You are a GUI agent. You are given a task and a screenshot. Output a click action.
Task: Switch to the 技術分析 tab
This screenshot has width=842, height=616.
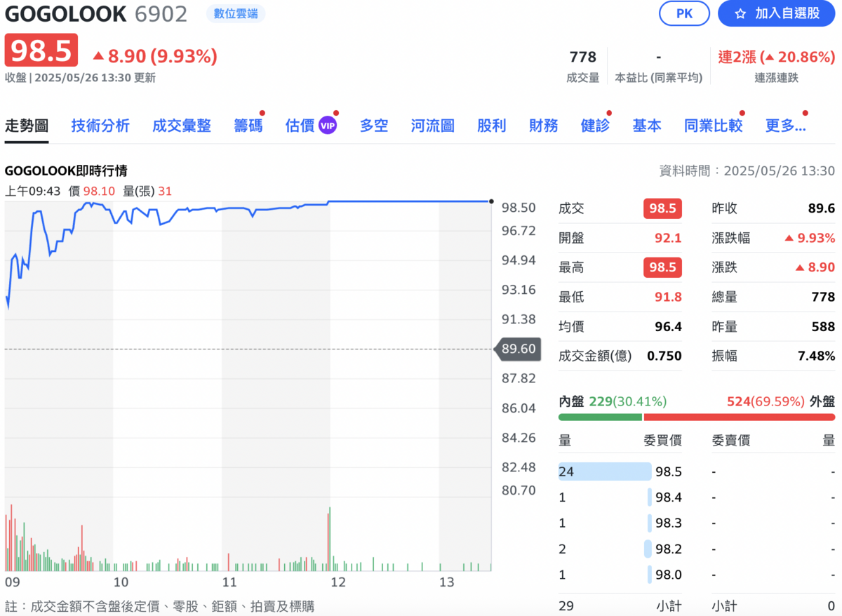(100, 125)
